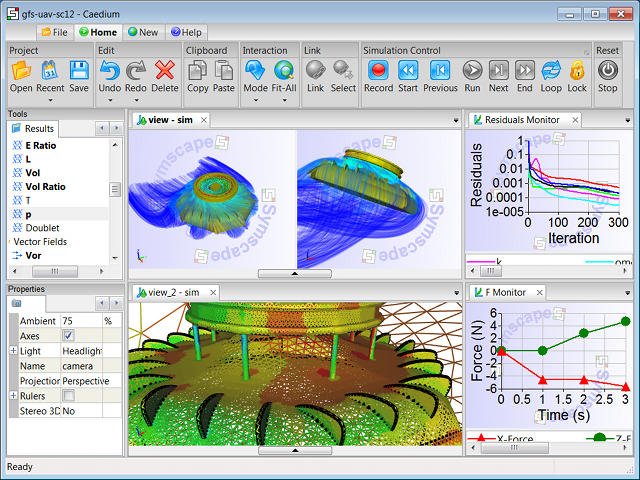The image size is (640, 480).
Task: Open the dropdown arrow under Redo
Action: click(x=136, y=100)
